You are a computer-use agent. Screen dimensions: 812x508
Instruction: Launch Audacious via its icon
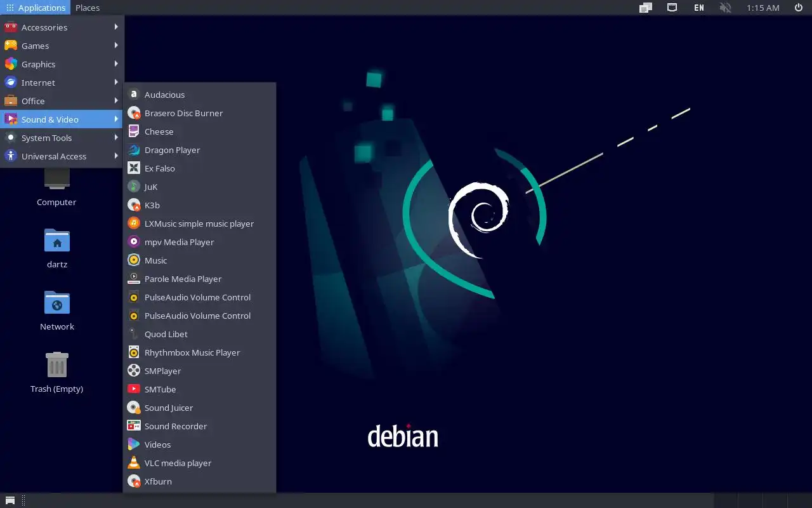coord(134,95)
